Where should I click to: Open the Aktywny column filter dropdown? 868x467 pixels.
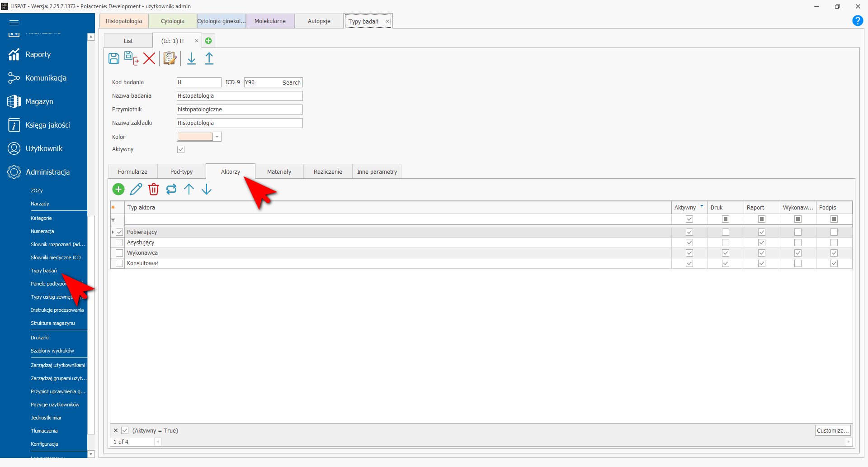[702, 207]
